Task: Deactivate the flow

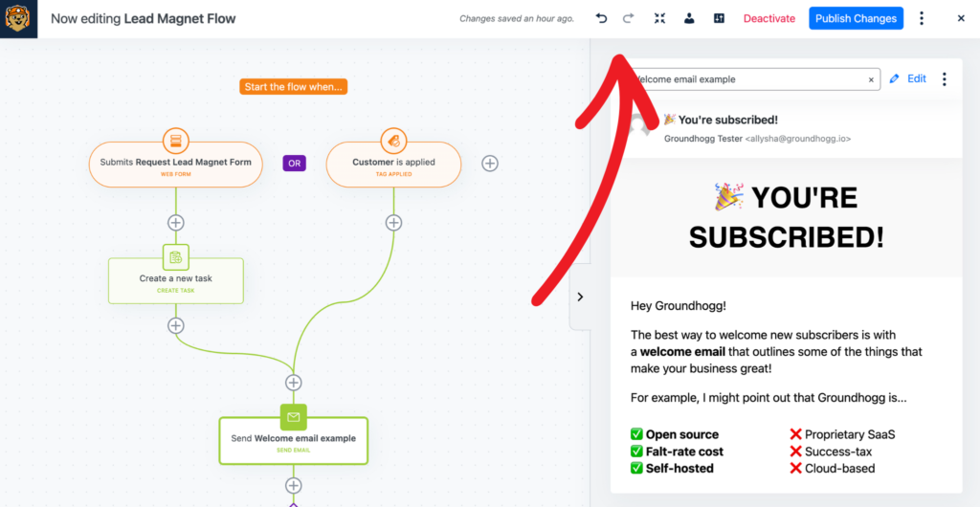Action: coord(769,19)
